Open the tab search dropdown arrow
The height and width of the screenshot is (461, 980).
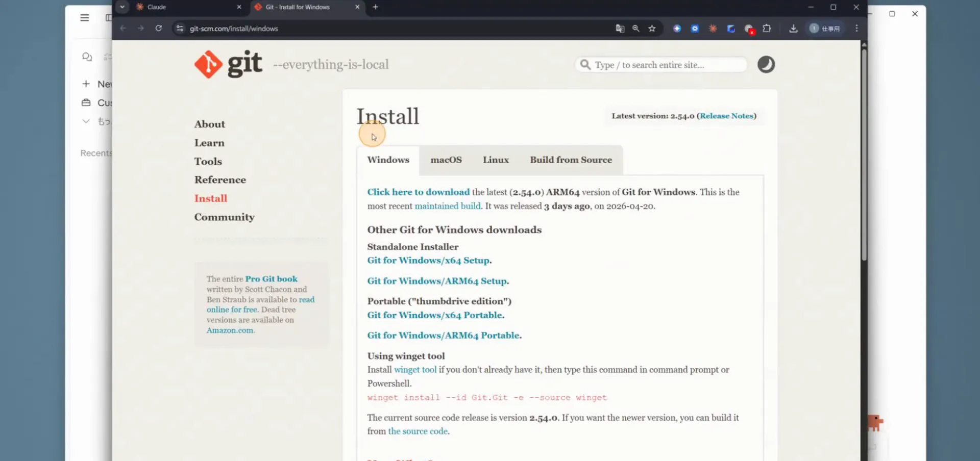coord(122,7)
